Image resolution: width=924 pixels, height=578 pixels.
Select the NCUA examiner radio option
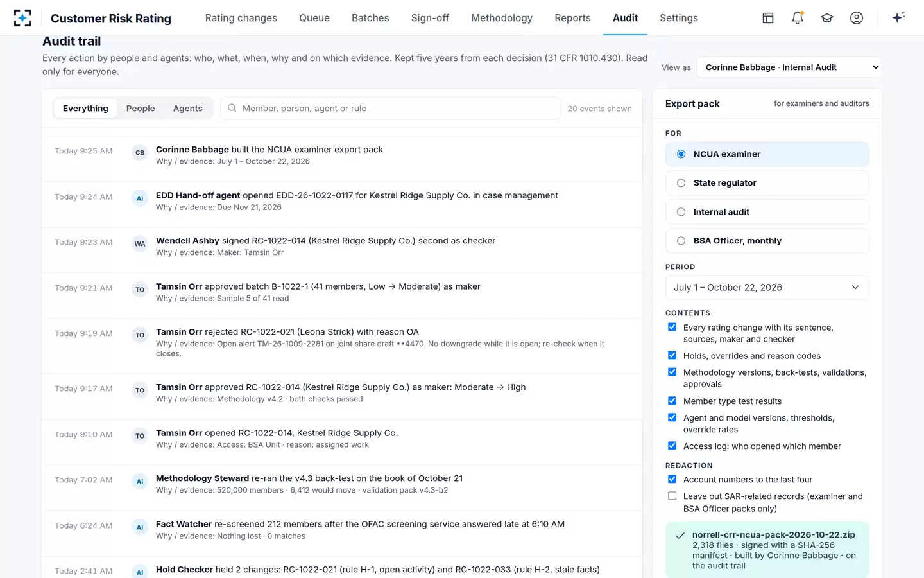point(767,154)
